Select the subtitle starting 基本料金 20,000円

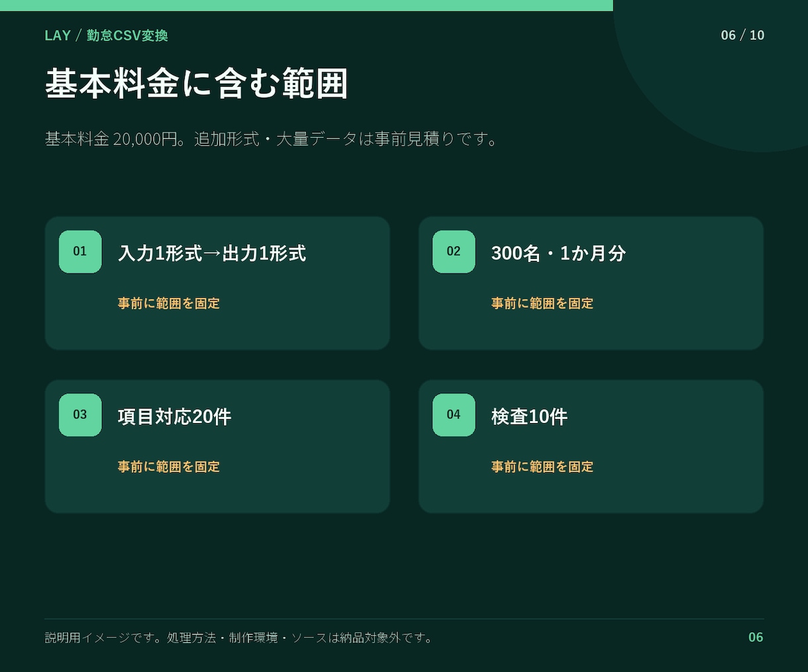coord(272,139)
